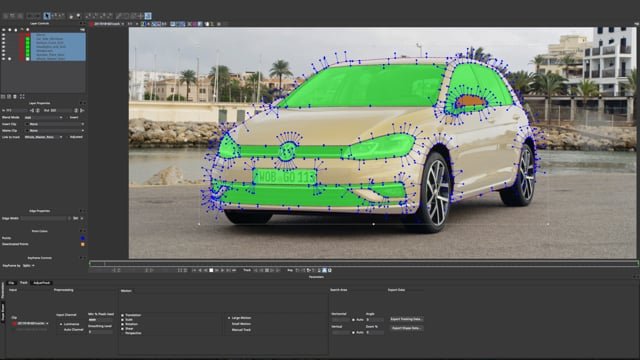The image size is (640, 360).
Task: Open the Input Clip dropdown in Track tab
Action: (31, 323)
